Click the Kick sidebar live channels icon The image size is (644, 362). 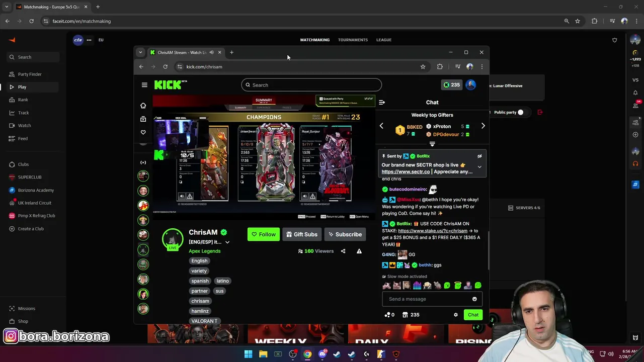[x=143, y=162]
